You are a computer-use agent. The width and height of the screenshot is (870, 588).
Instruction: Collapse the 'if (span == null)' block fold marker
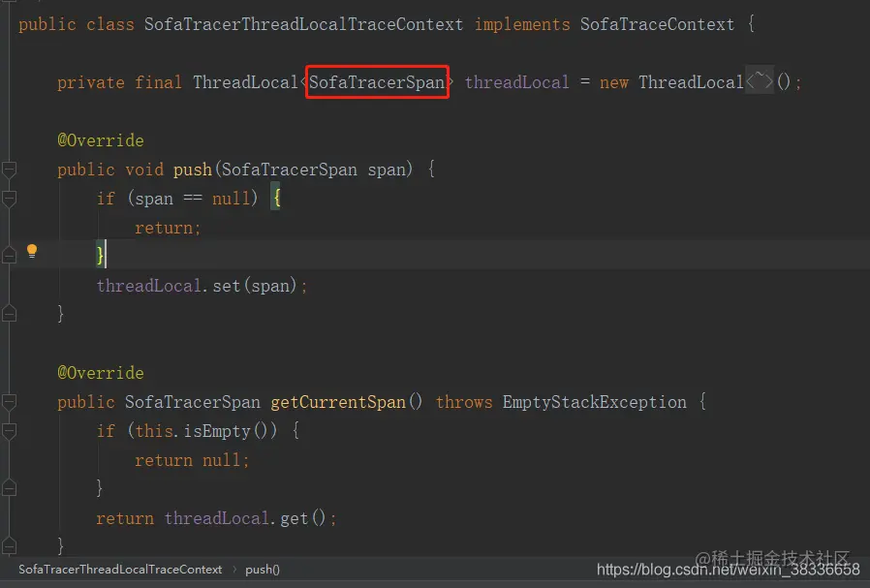coord(9,199)
